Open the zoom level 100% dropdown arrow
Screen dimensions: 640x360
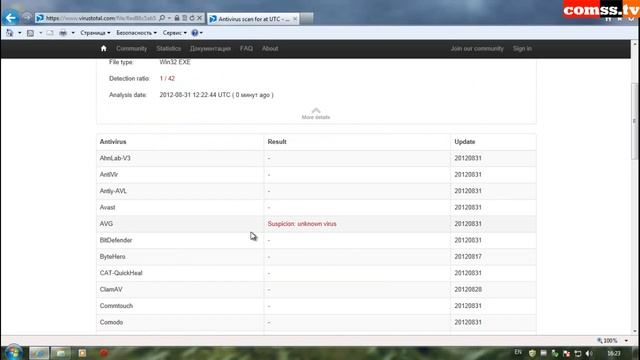click(x=626, y=340)
